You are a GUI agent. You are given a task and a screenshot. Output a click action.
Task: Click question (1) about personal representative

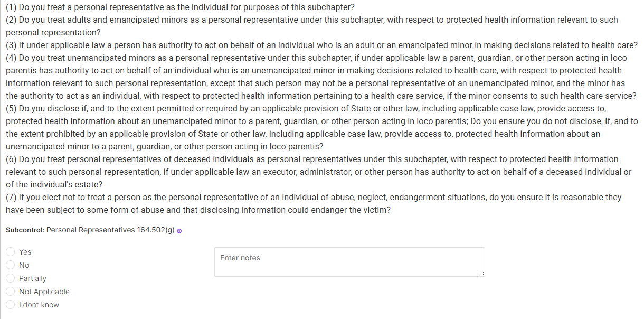[180, 7]
